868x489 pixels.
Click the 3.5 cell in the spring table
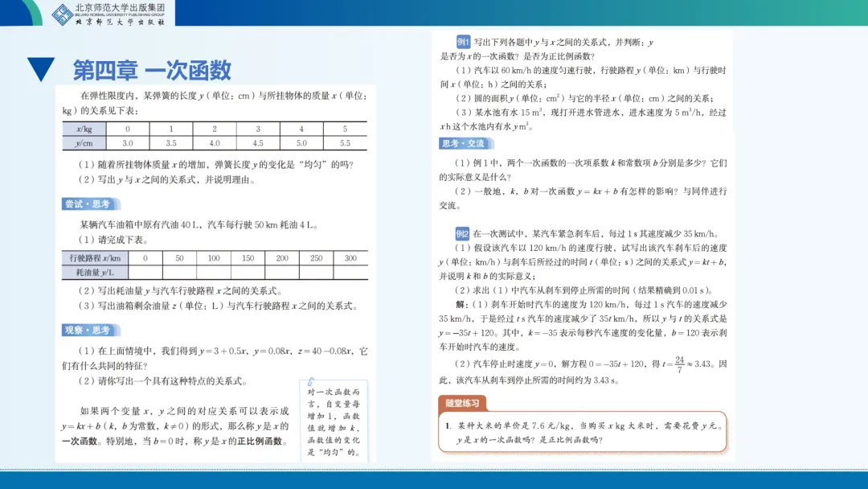coord(171,143)
